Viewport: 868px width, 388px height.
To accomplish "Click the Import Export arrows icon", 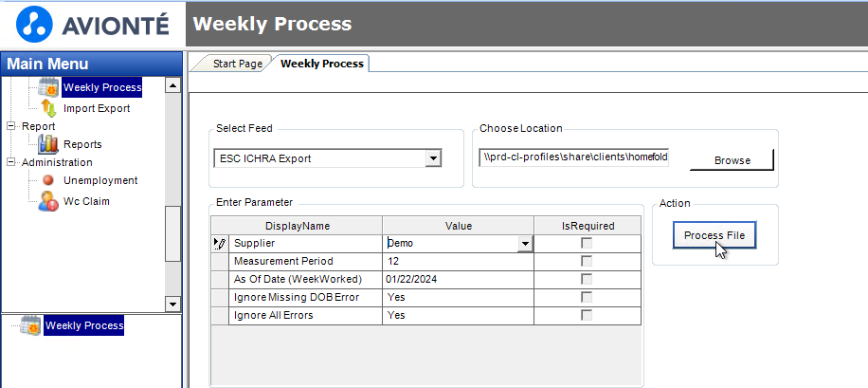I will point(48,108).
